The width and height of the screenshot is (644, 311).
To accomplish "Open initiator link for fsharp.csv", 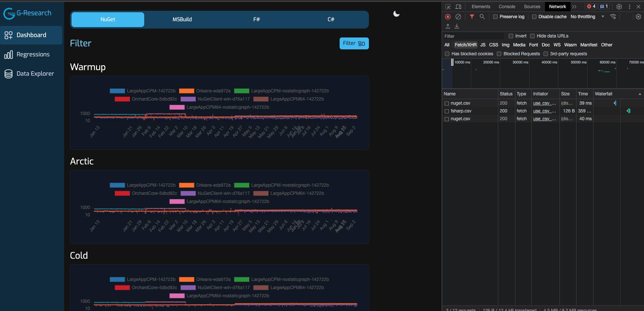I will pyautogui.click(x=545, y=111).
